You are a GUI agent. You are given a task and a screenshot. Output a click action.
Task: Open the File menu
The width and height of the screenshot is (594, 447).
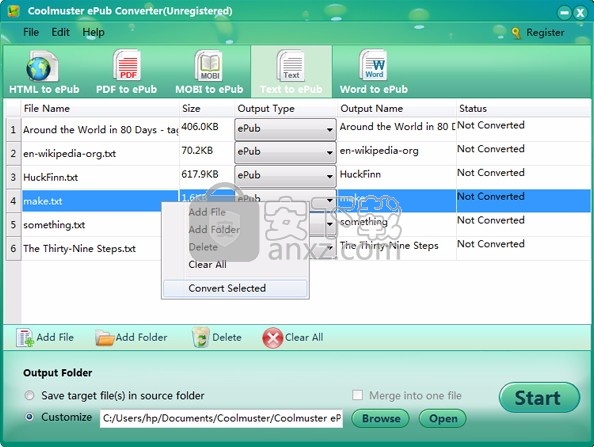tap(31, 32)
